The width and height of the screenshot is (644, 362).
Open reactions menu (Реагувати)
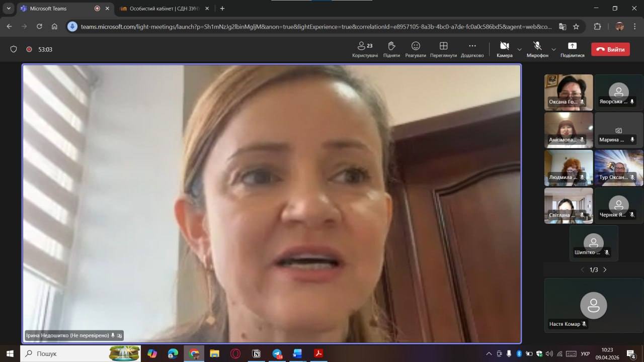click(x=416, y=49)
